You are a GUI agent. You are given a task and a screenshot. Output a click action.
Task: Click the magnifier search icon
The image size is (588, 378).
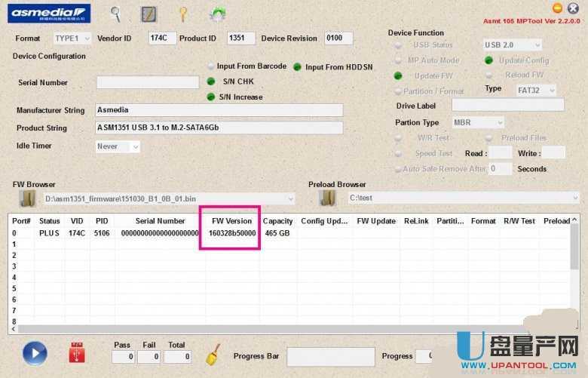pyautogui.click(x=115, y=13)
